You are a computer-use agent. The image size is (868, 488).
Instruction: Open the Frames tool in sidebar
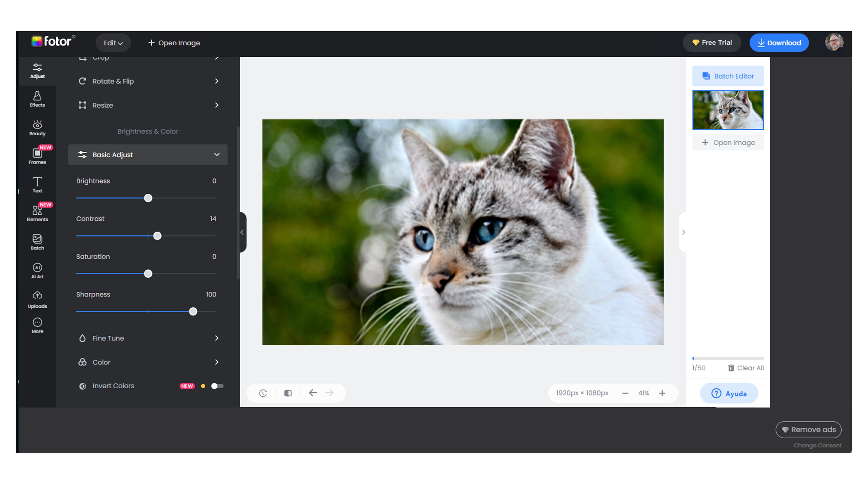coord(37,156)
